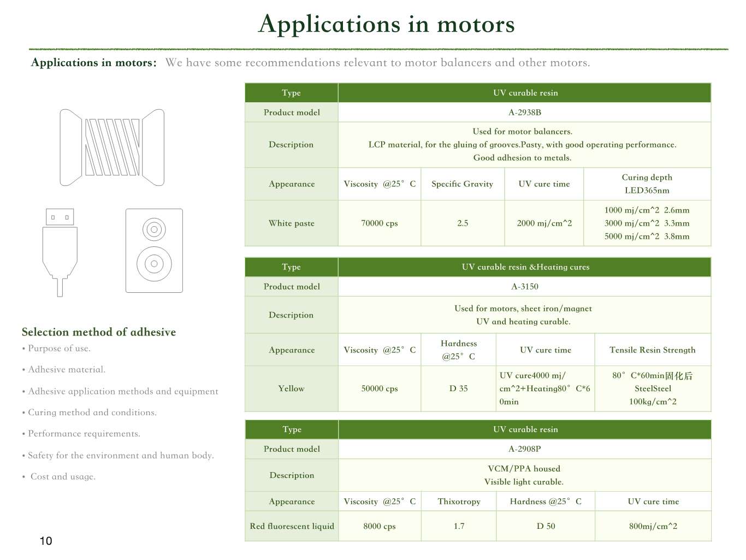Click the page number 10

(46, 541)
